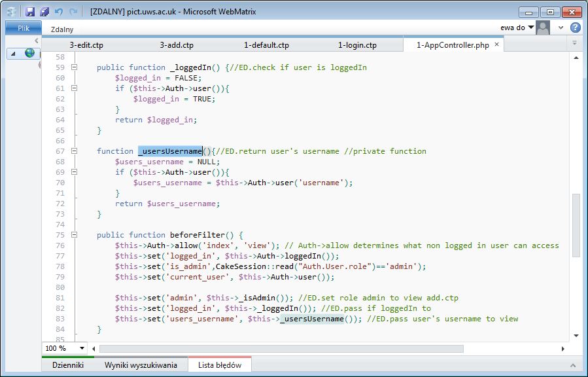Click 'FALSE' on line 60

(186, 78)
